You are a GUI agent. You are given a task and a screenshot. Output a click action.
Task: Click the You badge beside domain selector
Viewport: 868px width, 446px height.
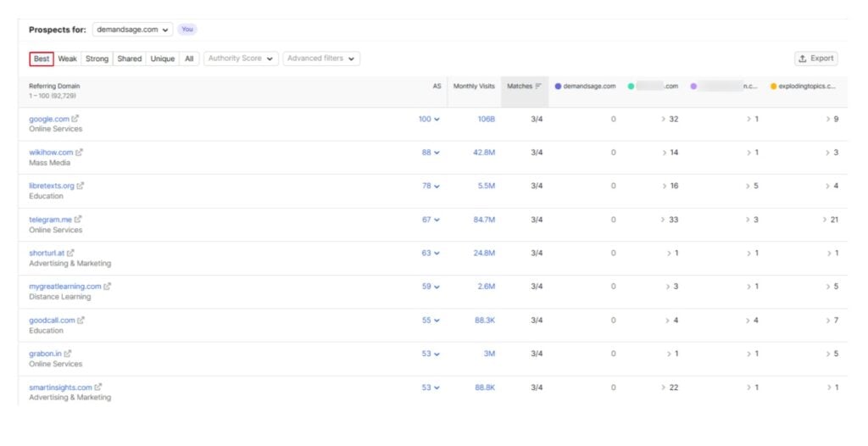(x=187, y=30)
